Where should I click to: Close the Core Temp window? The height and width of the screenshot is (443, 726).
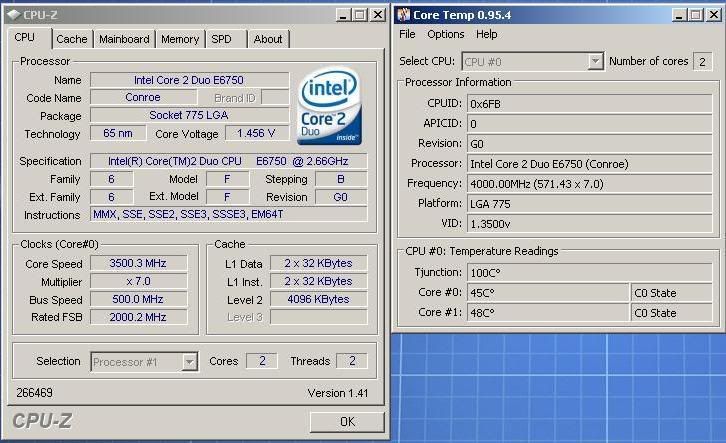click(714, 15)
